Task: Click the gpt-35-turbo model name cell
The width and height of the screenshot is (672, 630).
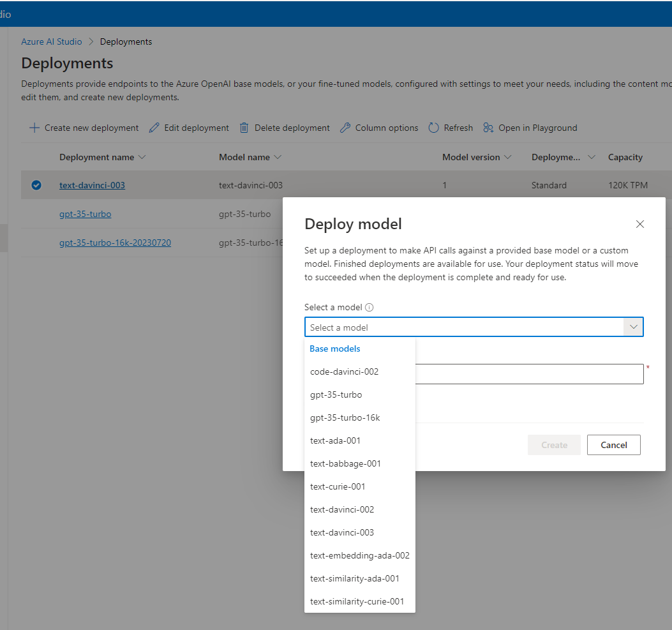Action: [244, 214]
